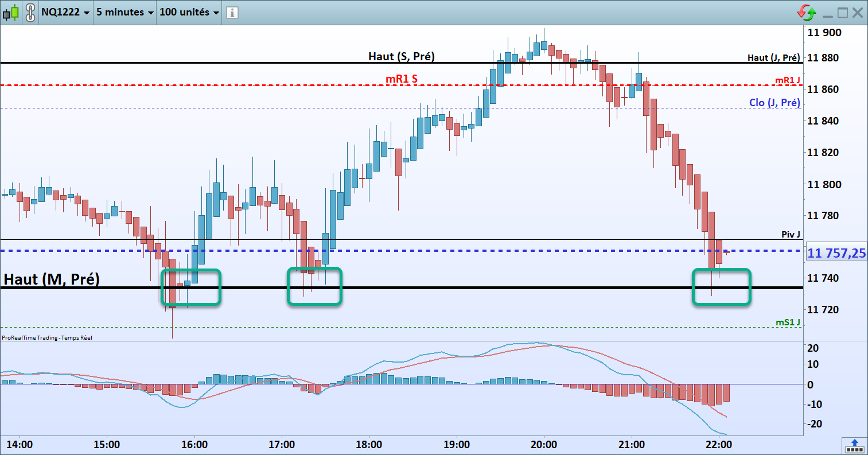Click the 11 720 price axis value
The height and width of the screenshot is (455, 868).
[x=824, y=310]
